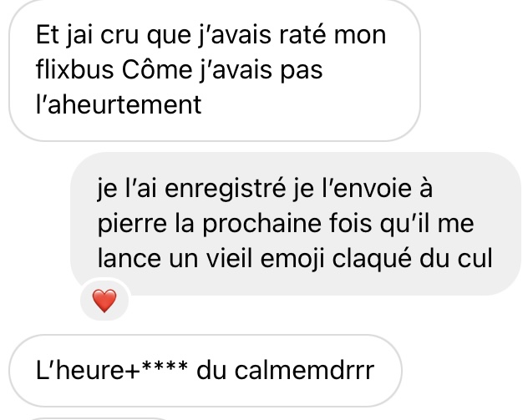The width and height of the screenshot is (528, 420).
Task: Click the word 'L'heure+' in received message
Action: tap(88, 370)
